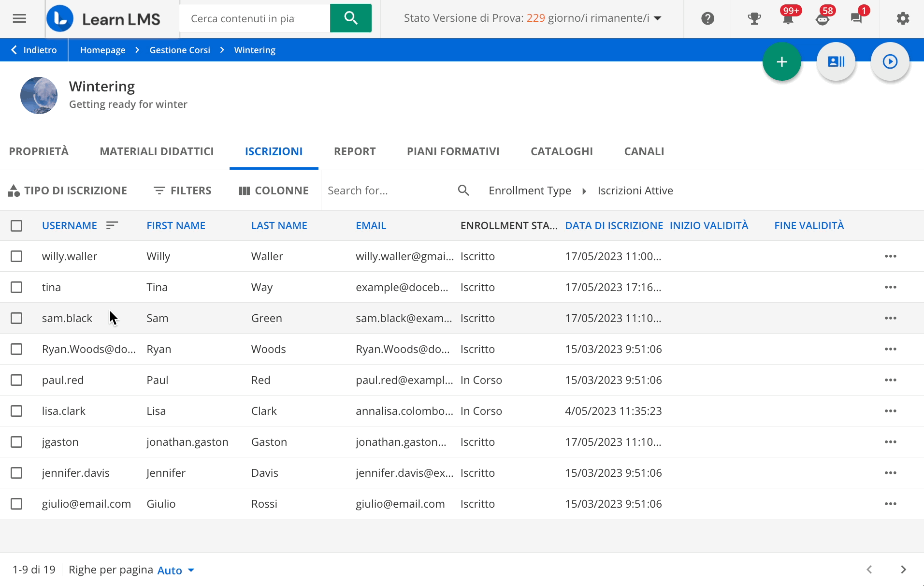
Task: Click the Enrollment Type filter breadcrumb
Action: pos(530,190)
